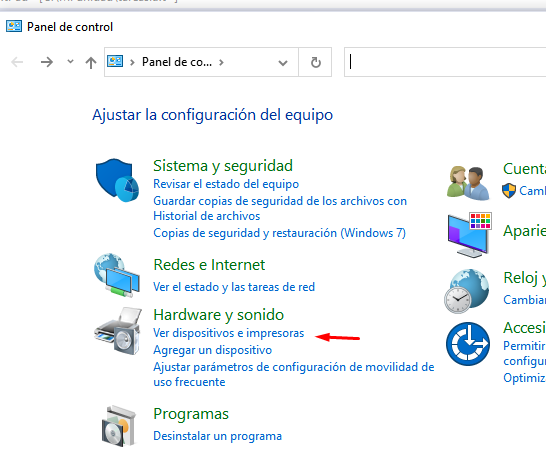The image size is (546, 462).
Task: Click the address bar Control Panel icon
Action: (115, 62)
